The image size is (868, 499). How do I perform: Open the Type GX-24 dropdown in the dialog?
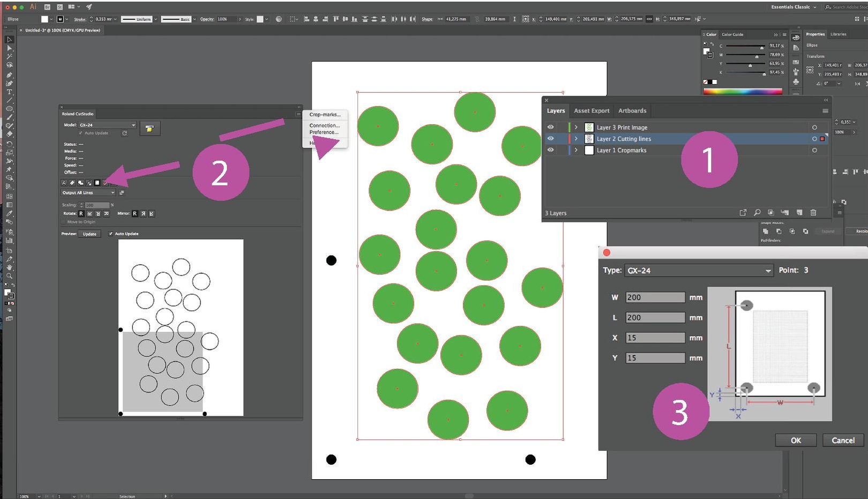tap(699, 271)
